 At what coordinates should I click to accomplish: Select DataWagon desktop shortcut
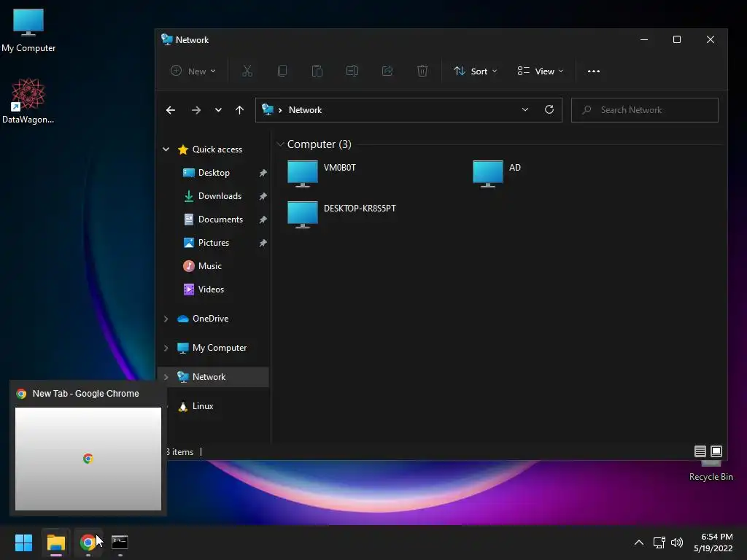(28, 101)
